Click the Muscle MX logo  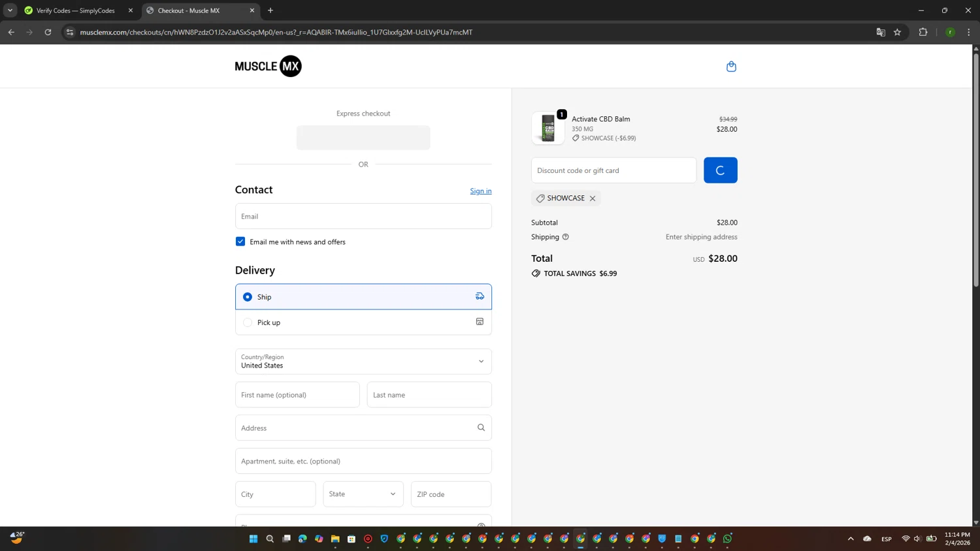(268, 66)
